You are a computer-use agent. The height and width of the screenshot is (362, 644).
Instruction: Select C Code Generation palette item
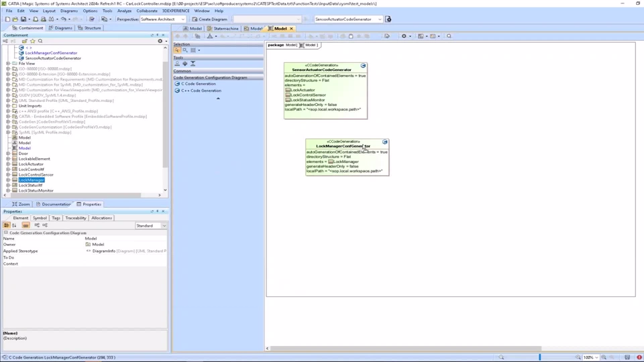(195, 84)
